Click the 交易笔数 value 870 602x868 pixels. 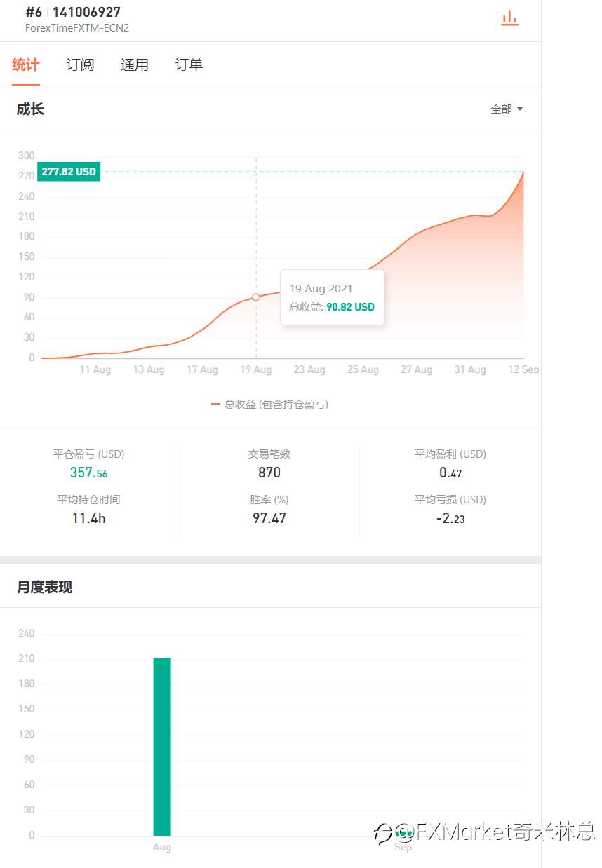click(269, 473)
